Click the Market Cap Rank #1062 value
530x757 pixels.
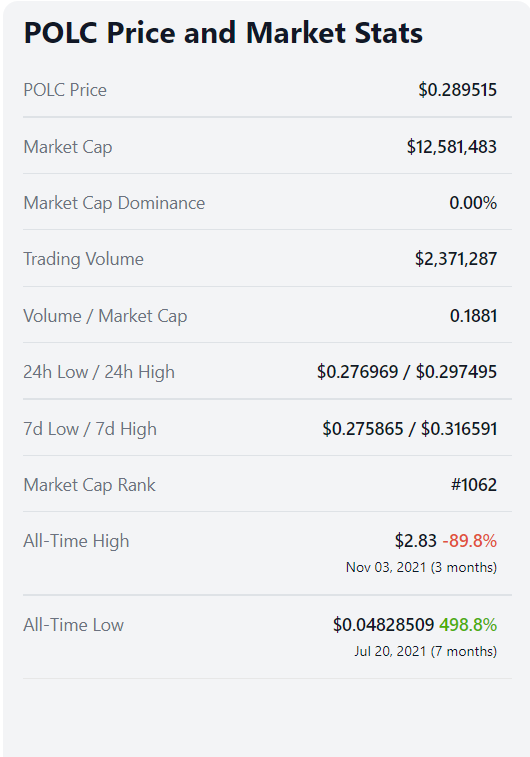474,485
